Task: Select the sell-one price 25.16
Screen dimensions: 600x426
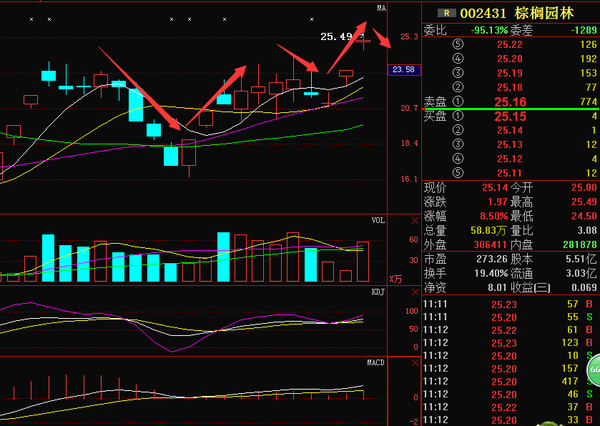Action: 510,102
